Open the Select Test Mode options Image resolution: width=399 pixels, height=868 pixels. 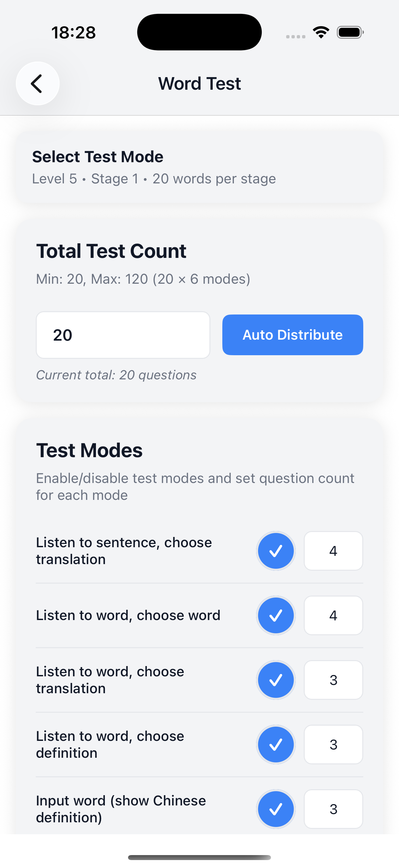[98, 156]
